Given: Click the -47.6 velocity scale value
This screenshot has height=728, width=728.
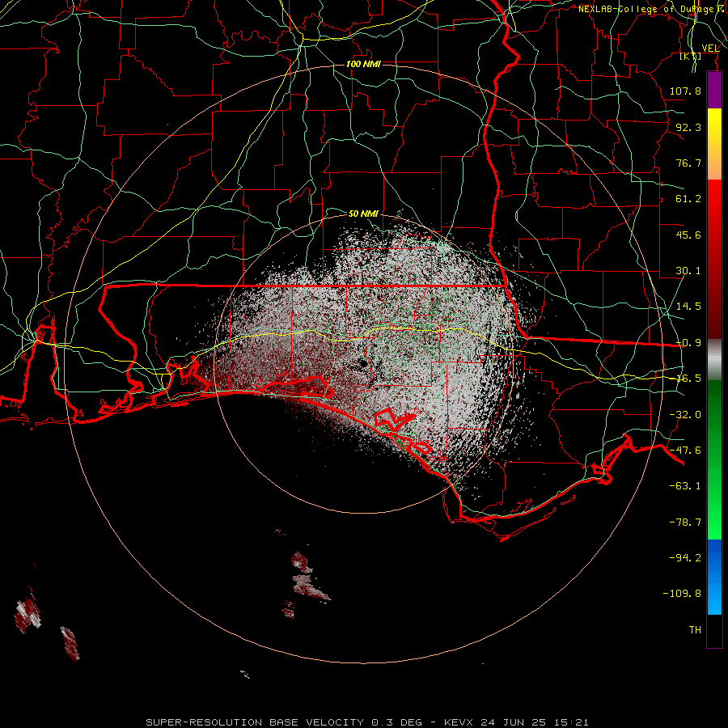Looking at the screenshot, I should (685, 451).
